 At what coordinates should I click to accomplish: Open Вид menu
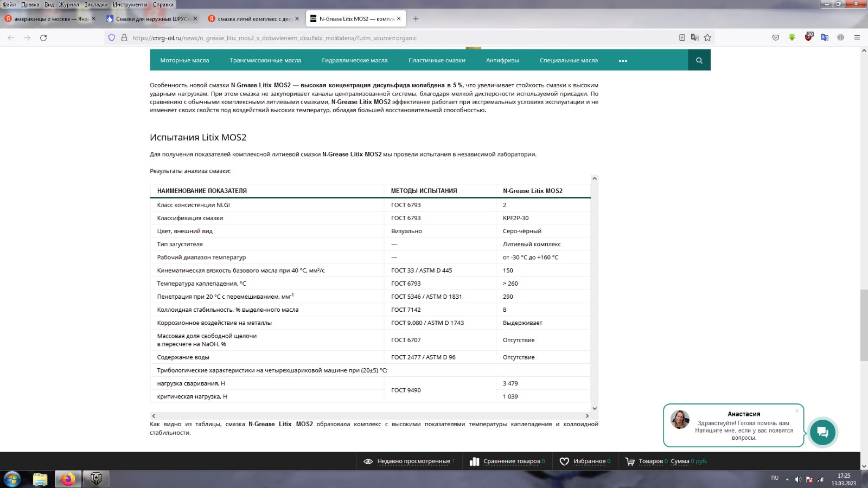point(49,4)
